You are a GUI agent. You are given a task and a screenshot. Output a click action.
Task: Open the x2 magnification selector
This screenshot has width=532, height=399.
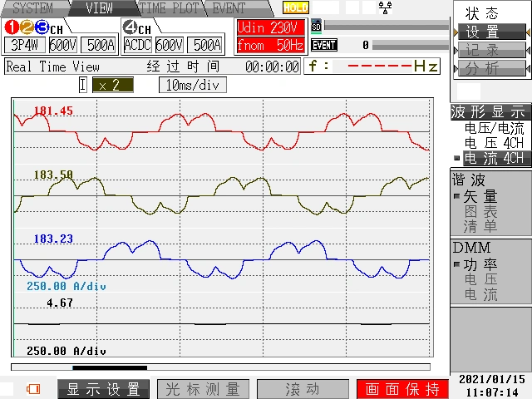tap(111, 85)
